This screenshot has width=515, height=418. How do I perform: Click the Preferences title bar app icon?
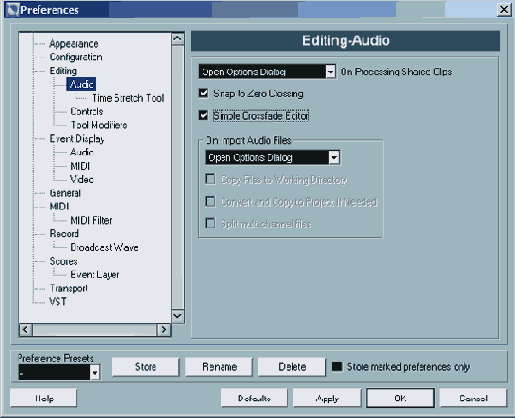pos(13,10)
